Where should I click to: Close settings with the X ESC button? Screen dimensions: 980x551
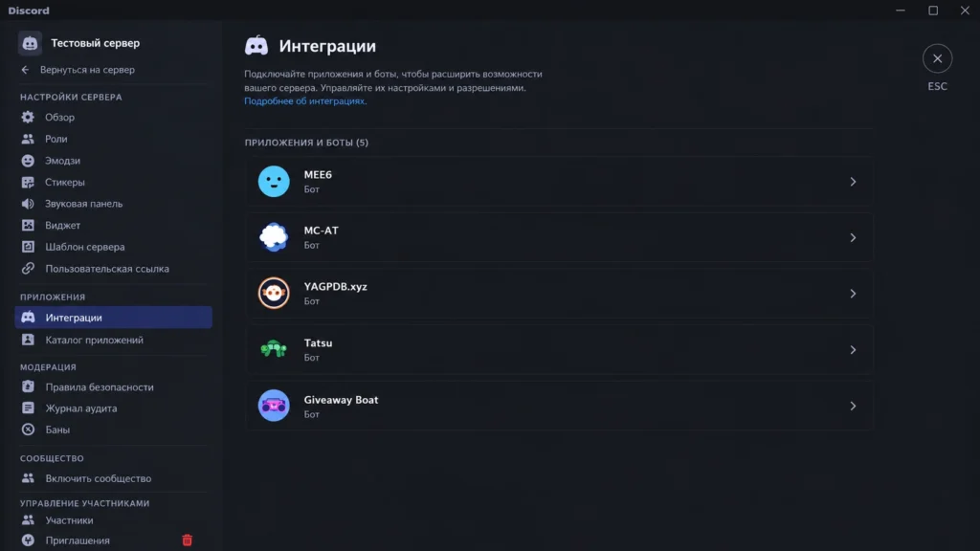coord(937,58)
